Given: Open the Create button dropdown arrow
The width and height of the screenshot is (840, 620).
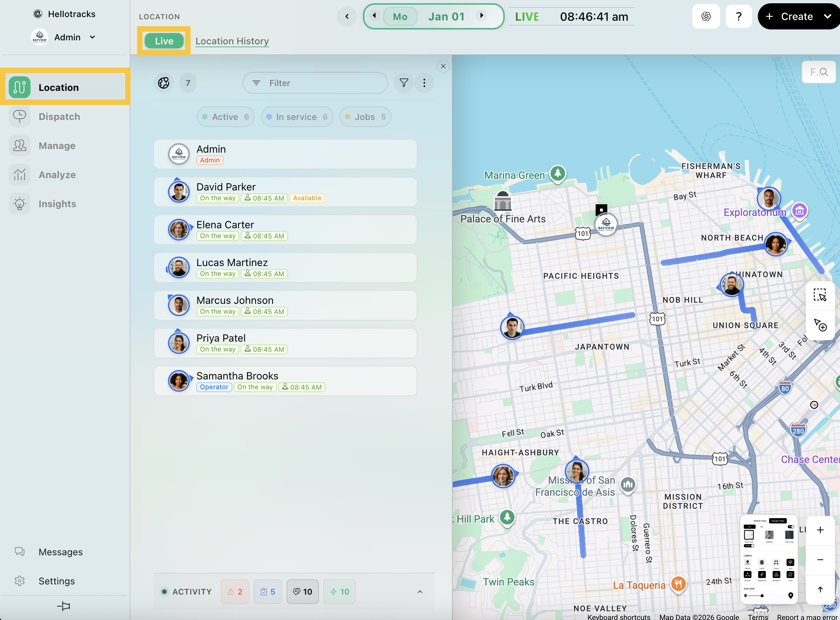Looking at the screenshot, I should (827, 16).
